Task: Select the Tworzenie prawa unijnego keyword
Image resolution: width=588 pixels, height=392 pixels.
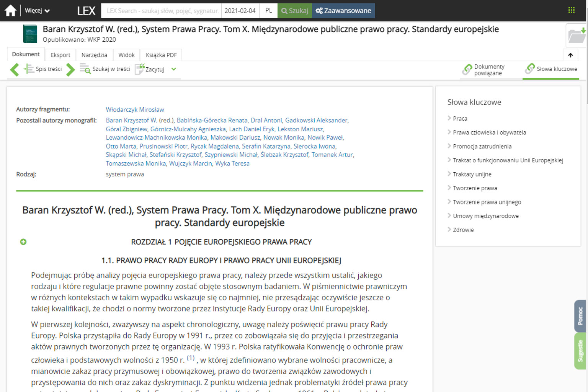Action: pos(487,202)
